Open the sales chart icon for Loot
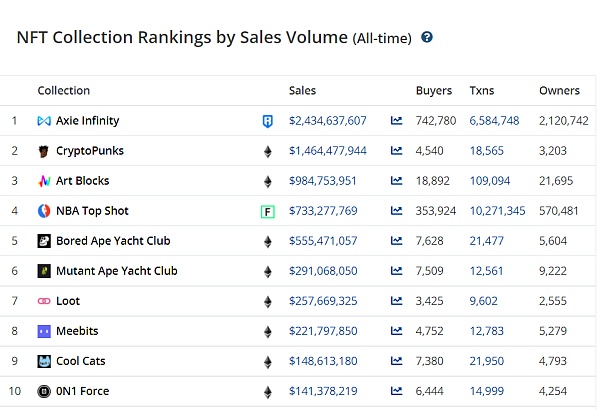This screenshot has height=410, width=600. [397, 301]
